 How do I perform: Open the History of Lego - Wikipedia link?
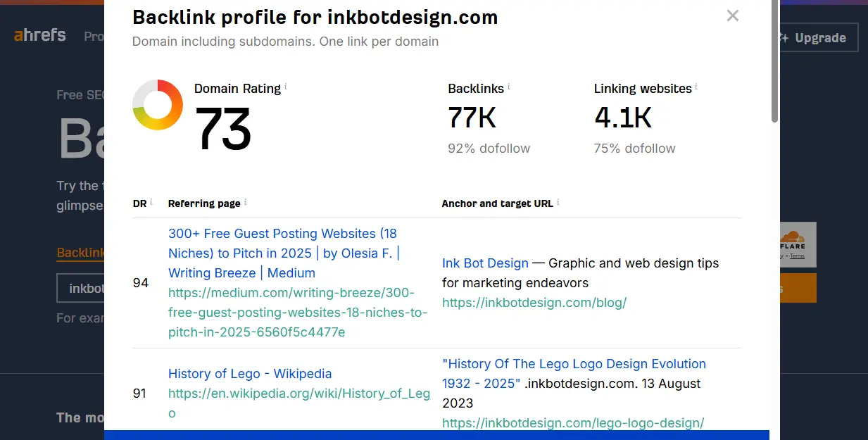tap(250, 373)
